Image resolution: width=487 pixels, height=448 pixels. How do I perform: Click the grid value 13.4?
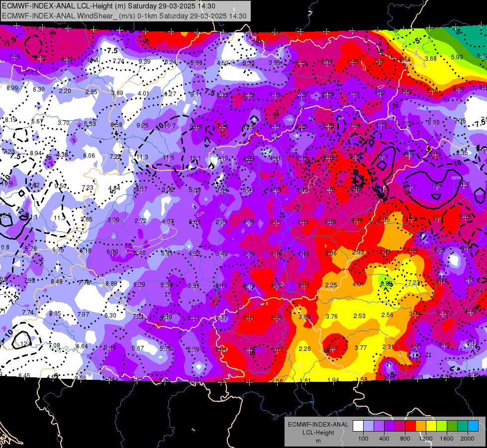point(436,186)
